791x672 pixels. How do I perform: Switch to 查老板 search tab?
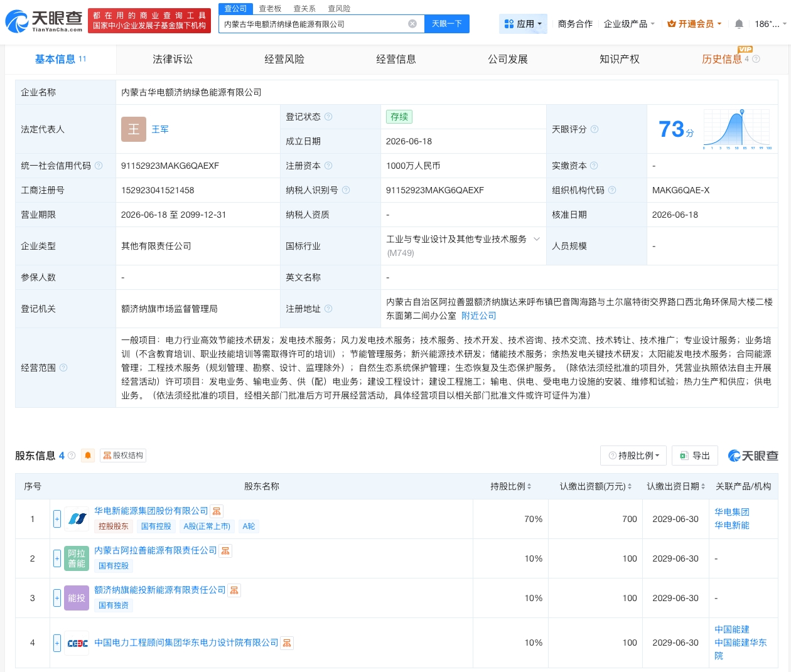point(270,9)
